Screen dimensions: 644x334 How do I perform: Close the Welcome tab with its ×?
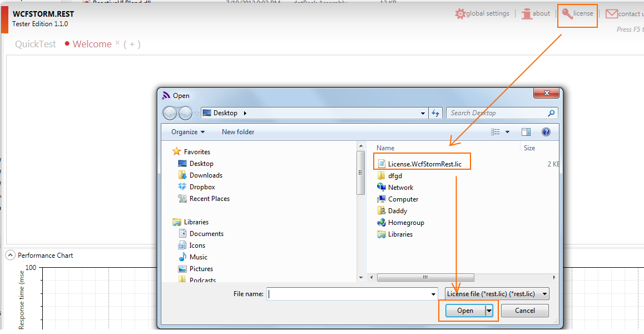click(x=117, y=43)
